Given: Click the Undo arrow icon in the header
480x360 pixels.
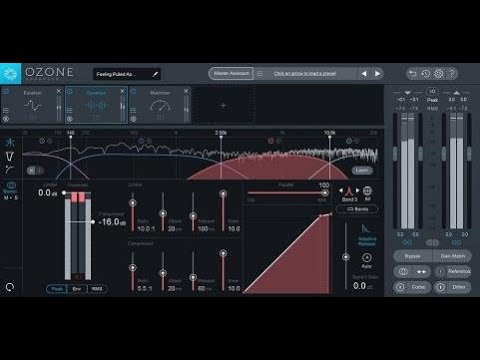Looking at the screenshot, I should coord(413,74).
